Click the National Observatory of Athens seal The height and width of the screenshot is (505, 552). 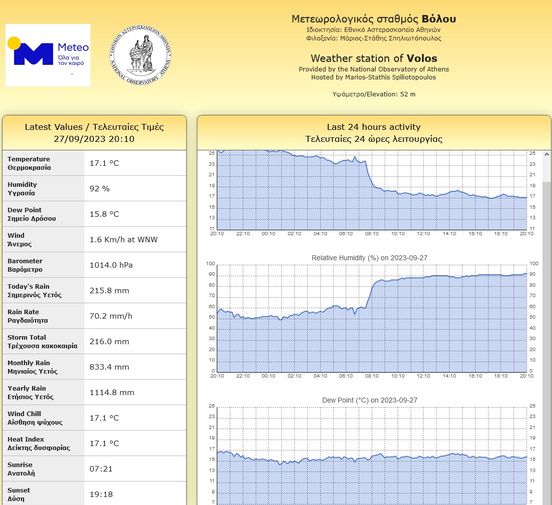pos(140,55)
